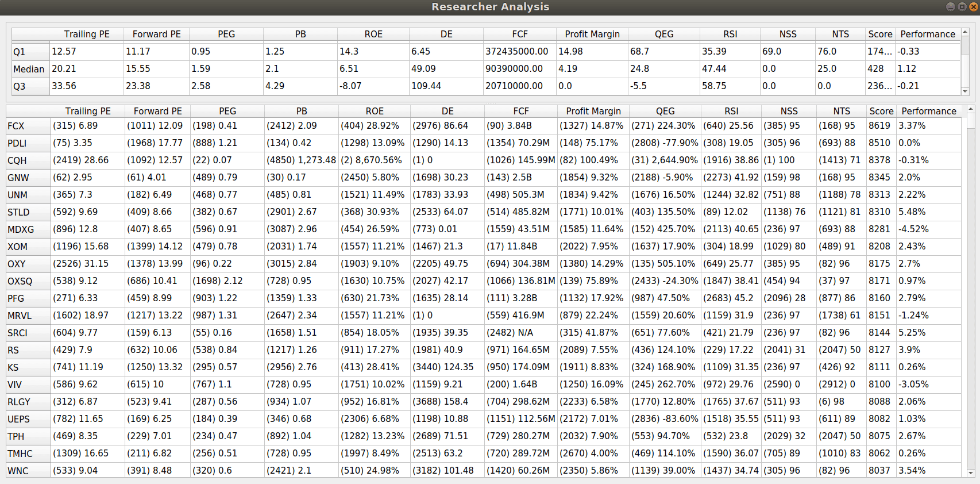Click OXY's QEG cell (135) 505.10%
Screen dimensions: 980x484
point(665,264)
